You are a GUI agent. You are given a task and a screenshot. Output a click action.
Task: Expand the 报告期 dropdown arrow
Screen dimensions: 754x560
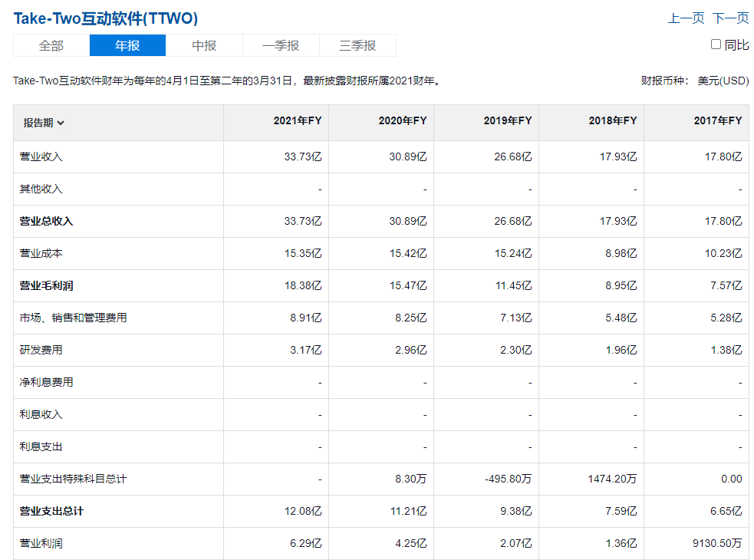(x=61, y=124)
